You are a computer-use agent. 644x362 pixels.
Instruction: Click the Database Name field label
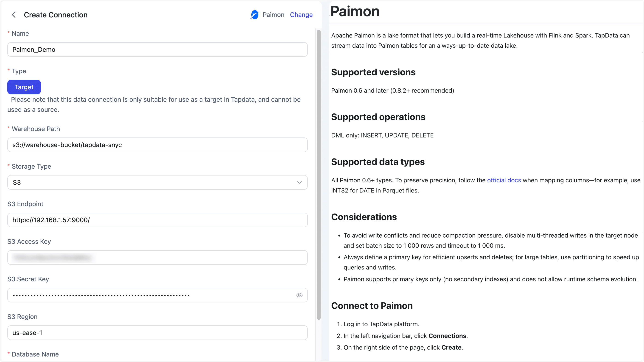coord(35,354)
